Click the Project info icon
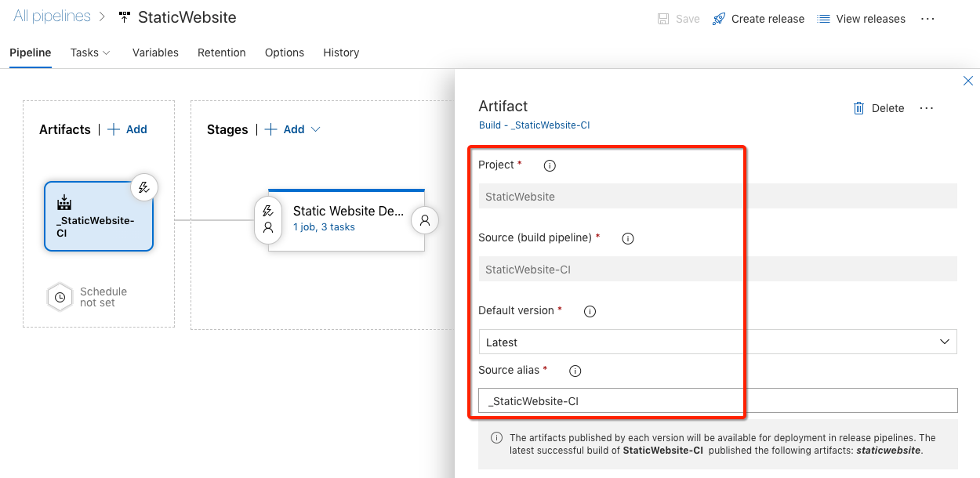 pos(550,165)
